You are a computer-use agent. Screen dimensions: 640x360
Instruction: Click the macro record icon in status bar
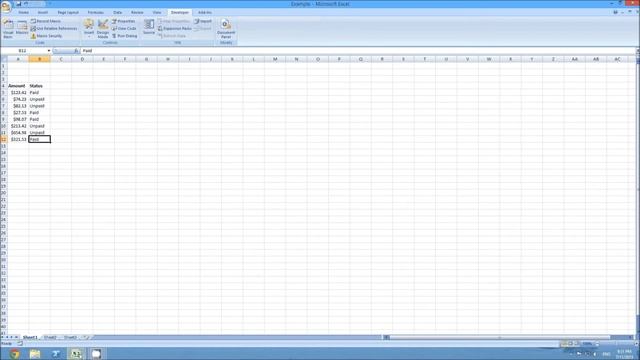pyautogui.click(x=20, y=343)
